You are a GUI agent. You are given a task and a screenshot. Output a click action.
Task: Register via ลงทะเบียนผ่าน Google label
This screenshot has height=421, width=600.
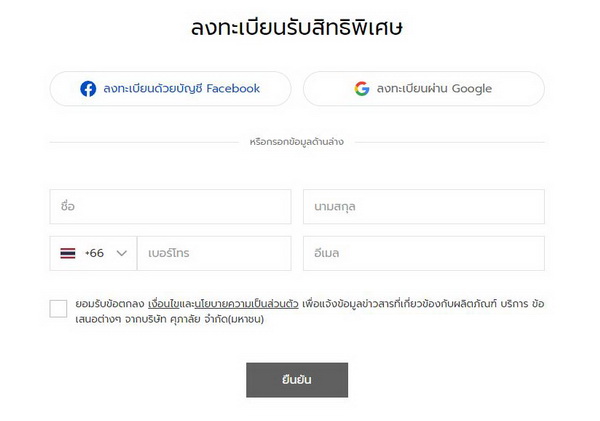434,89
